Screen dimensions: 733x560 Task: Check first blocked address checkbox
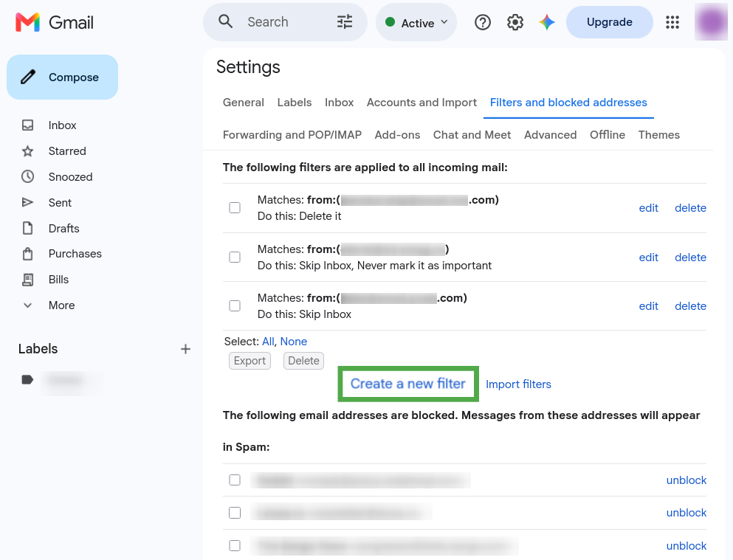pos(235,480)
